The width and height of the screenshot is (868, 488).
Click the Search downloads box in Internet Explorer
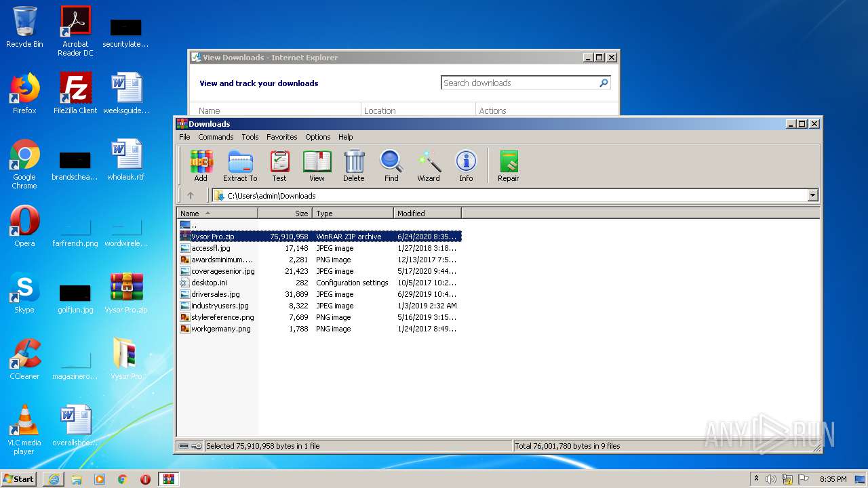[519, 83]
